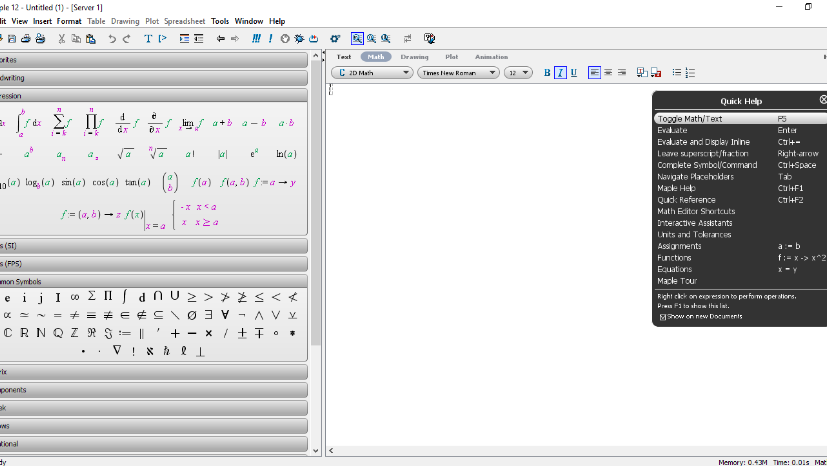Click the scissors Cut icon
The width and height of the screenshot is (827, 466).
tap(62, 39)
